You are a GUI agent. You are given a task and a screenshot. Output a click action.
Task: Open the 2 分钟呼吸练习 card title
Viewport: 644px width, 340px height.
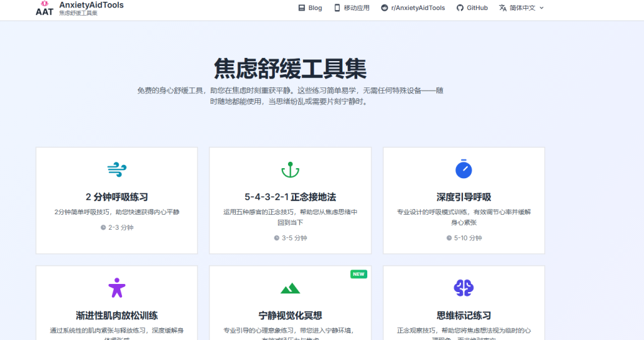(x=117, y=197)
